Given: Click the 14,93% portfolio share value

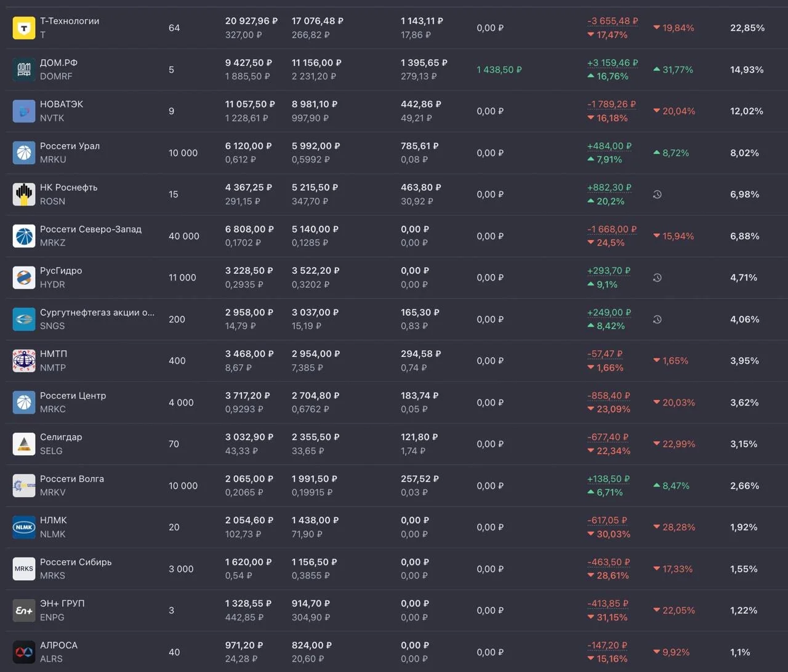Looking at the screenshot, I should (x=747, y=70).
